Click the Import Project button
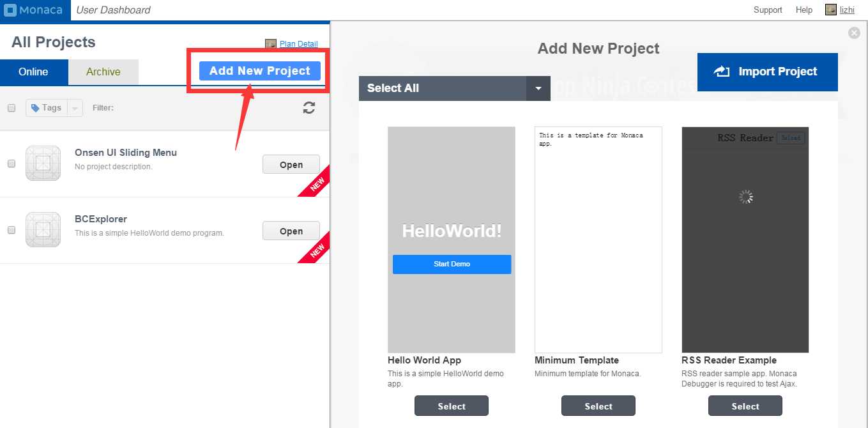Viewport: 868px width, 428px height. pos(768,72)
